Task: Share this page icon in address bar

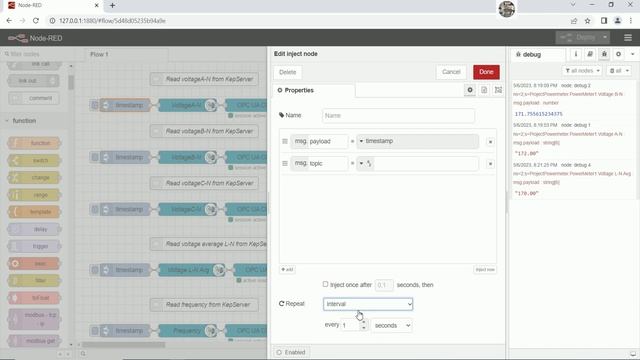Action: tap(574, 21)
